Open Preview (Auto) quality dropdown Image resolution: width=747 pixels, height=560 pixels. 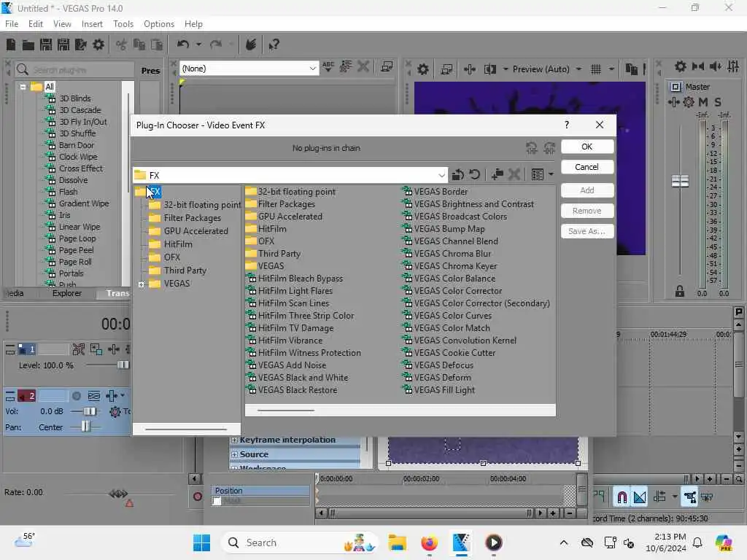(x=578, y=69)
